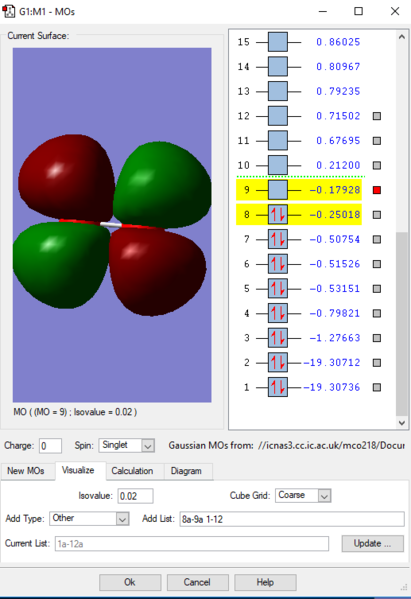
Task: Select the MO 10 orbital box
Action: 278,165
